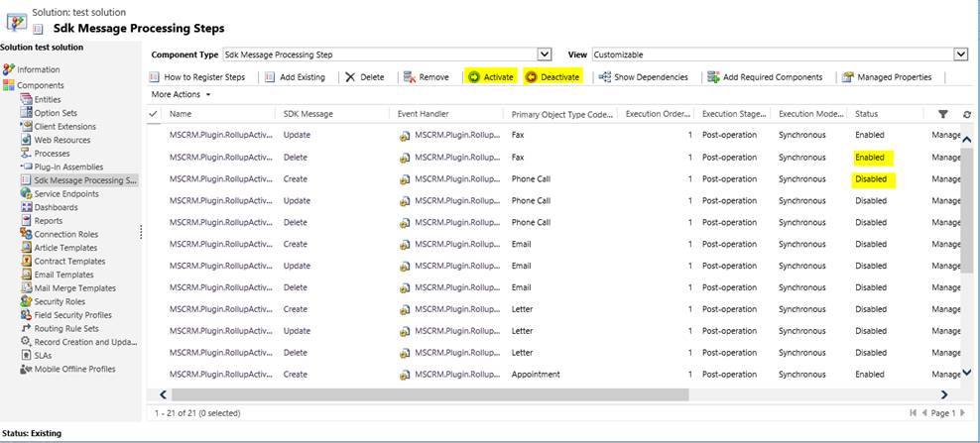Viewport: 980px width, 443px height.
Task: Open Routing Rule Sets in sidebar
Action: pos(66,328)
